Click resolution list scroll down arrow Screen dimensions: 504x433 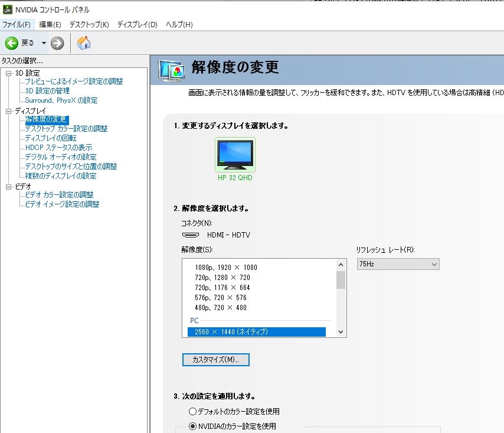[341, 331]
